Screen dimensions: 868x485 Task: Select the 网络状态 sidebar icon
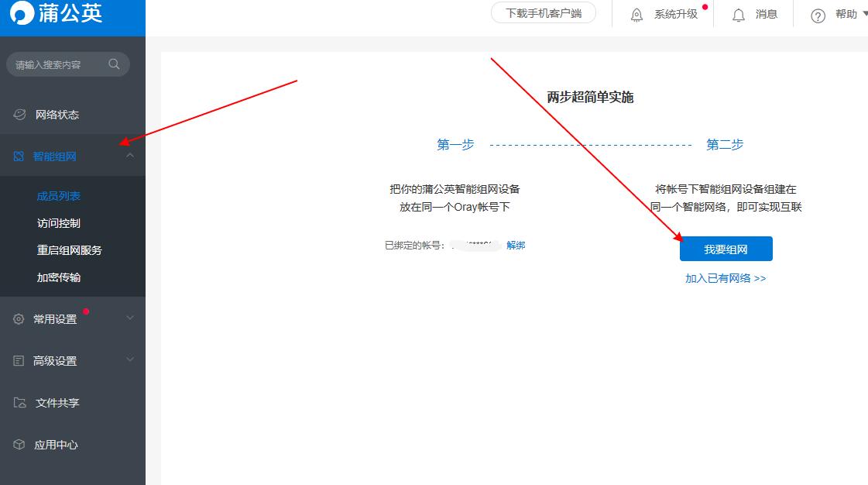click(x=19, y=114)
